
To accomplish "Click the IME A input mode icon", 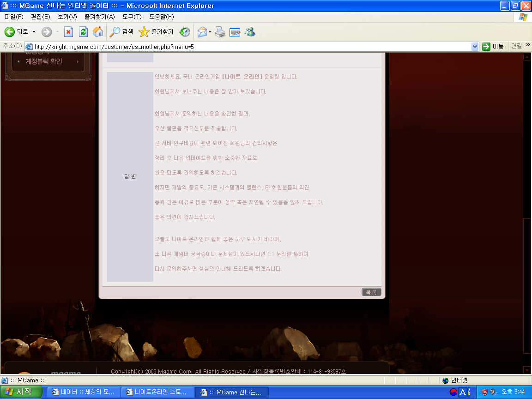I will pos(462,392).
